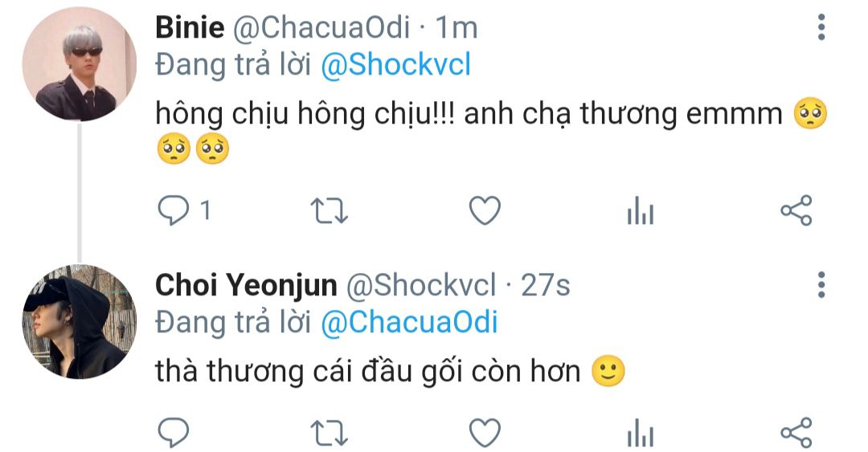View analytics for Choi Yeonjun's tweet
The width and height of the screenshot is (868, 452).
tap(641, 433)
